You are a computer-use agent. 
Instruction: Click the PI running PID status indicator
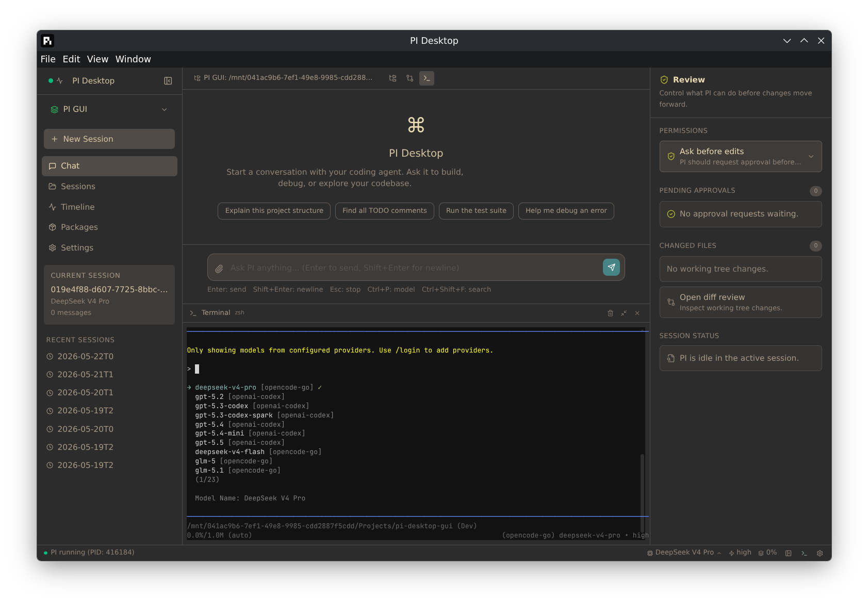coord(89,552)
